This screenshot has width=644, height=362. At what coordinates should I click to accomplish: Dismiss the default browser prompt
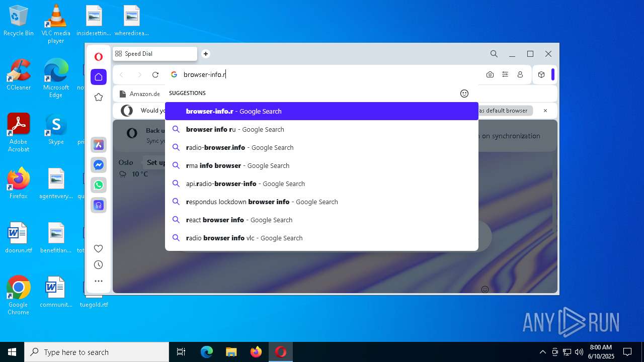pyautogui.click(x=545, y=111)
